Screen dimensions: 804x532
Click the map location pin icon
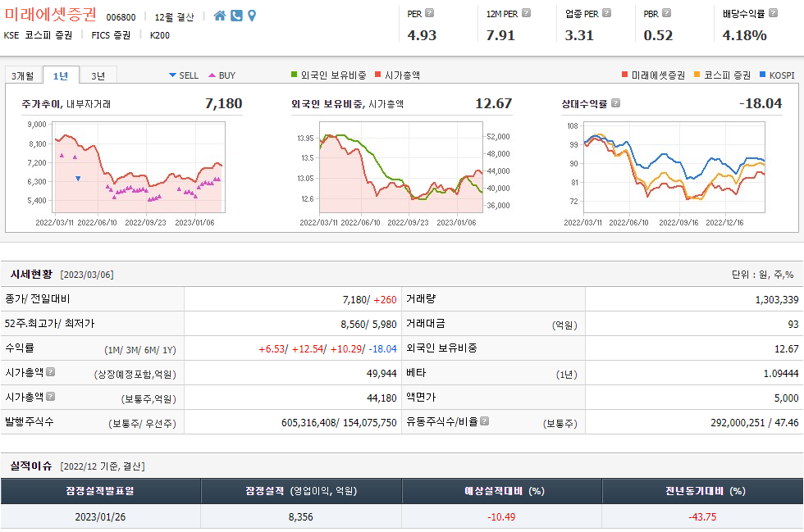tap(252, 16)
